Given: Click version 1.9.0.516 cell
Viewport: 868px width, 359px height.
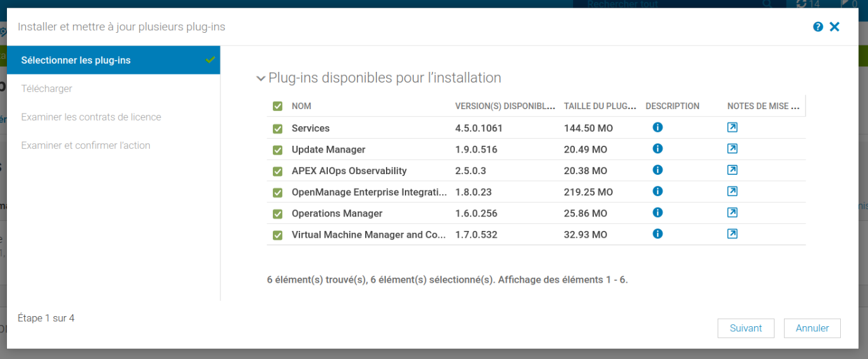Looking at the screenshot, I should tap(476, 150).
